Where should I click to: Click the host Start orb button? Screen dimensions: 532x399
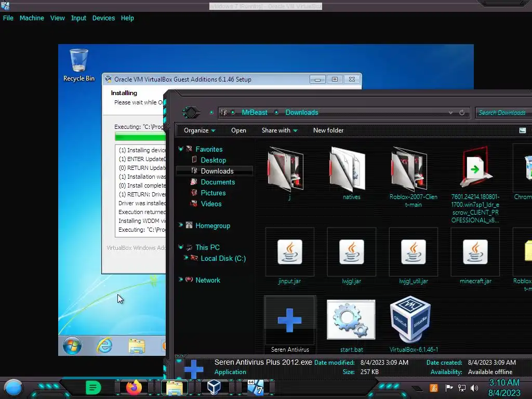14,388
